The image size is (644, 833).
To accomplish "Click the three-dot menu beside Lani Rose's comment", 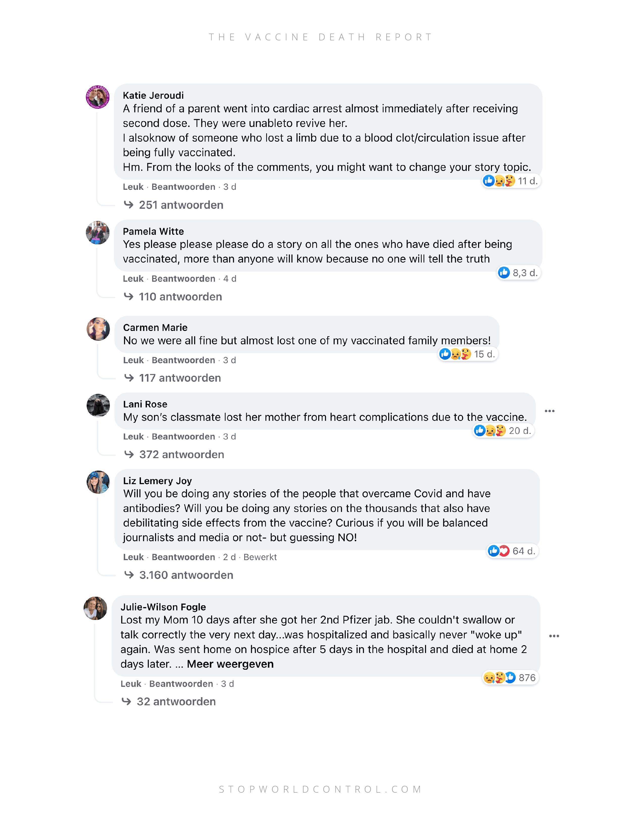I will click(x=549, y=411).
